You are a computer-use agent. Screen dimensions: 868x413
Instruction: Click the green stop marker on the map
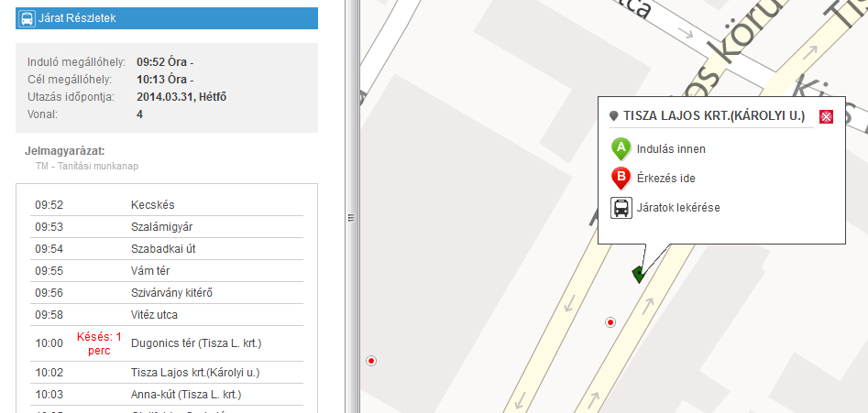pyautogui.click(x=638, y=274)
